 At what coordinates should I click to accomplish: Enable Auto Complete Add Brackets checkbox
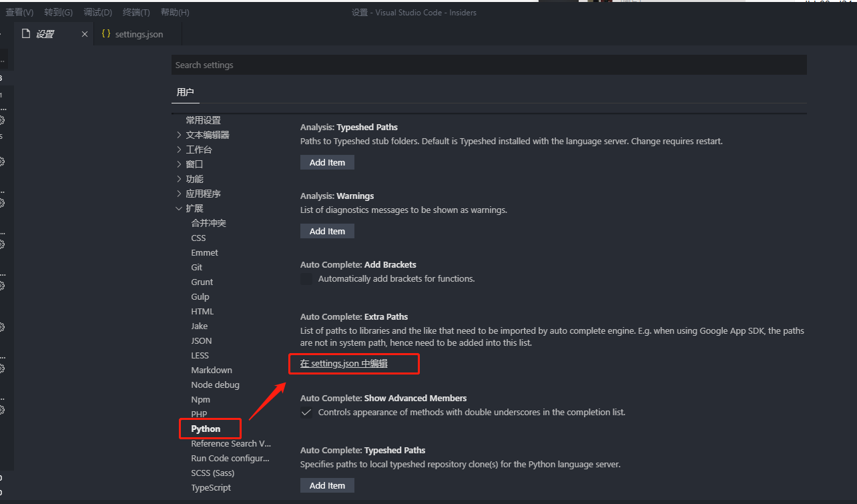306,279
